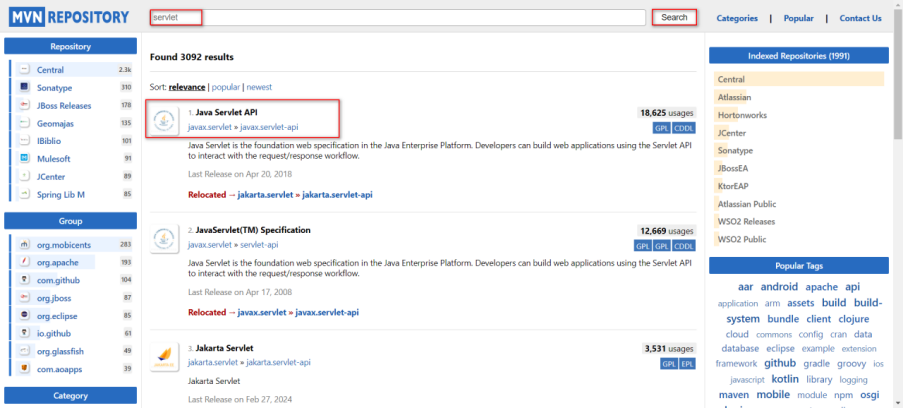
Task: Click the org.glassfish group icon
Action: pos(24,351)
